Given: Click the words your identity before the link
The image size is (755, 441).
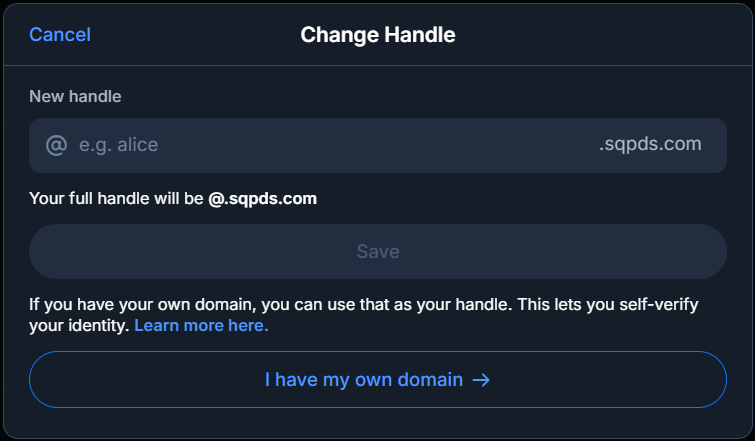Looking at the screenshot, I should [x=79, y=326].
